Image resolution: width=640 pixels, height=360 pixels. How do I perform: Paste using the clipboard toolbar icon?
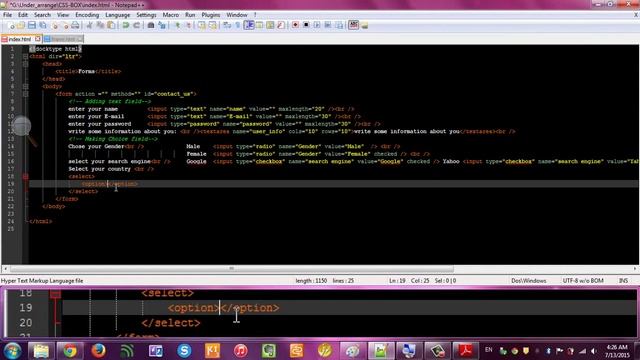(x=111, y=25)
